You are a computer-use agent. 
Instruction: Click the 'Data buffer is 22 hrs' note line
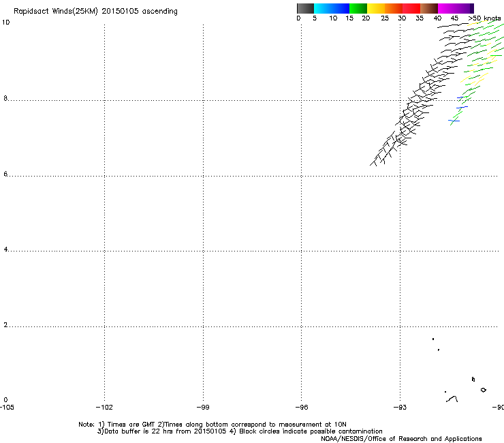(240, 431)
